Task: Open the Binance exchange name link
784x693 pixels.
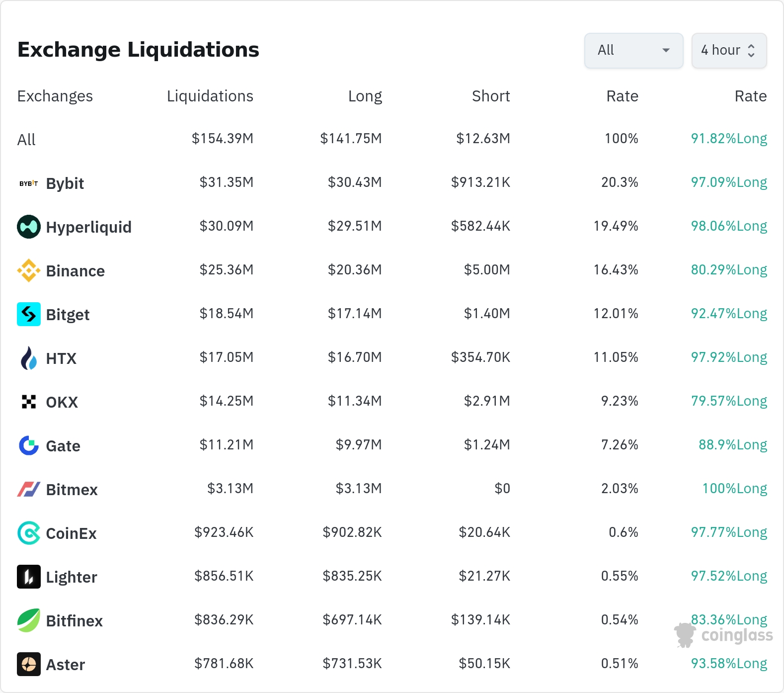Action: click(x=75, y=271)
